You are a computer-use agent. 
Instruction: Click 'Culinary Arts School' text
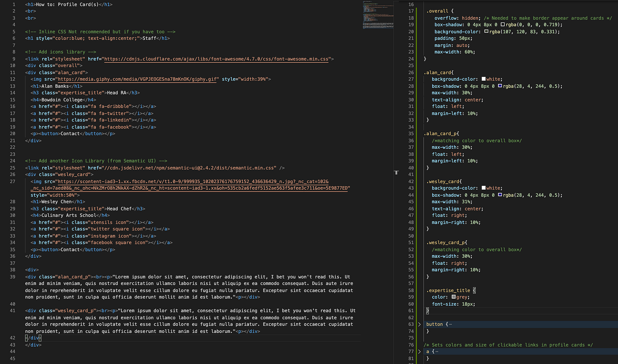tap(69, 215)
